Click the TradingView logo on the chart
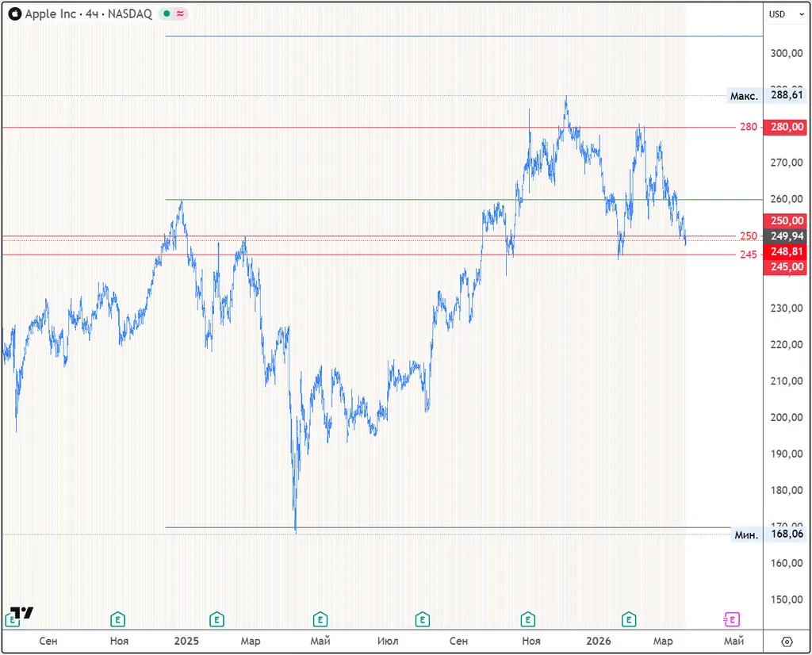The height and width of the screenshot is (655, 812). pyautogui.click(x=21, y=612)
